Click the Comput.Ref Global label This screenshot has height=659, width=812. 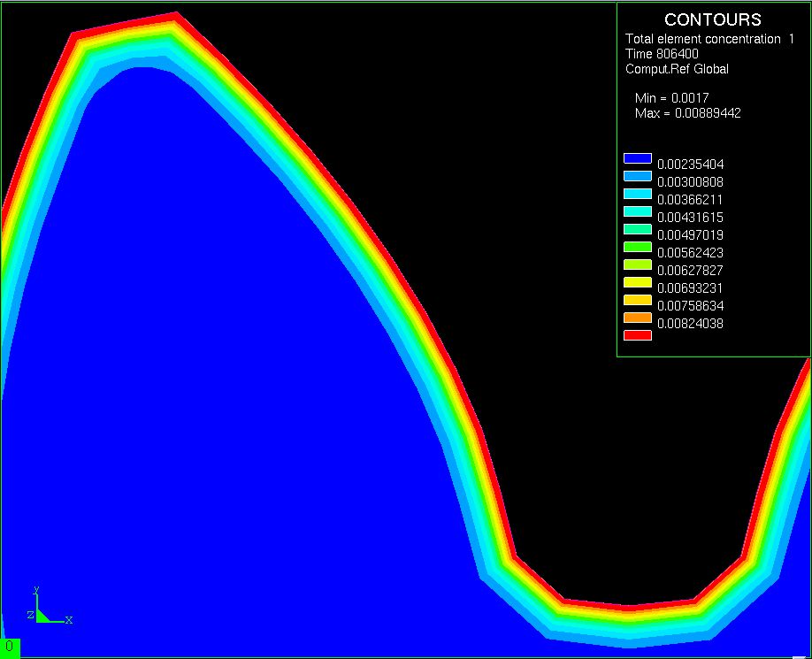677,69
